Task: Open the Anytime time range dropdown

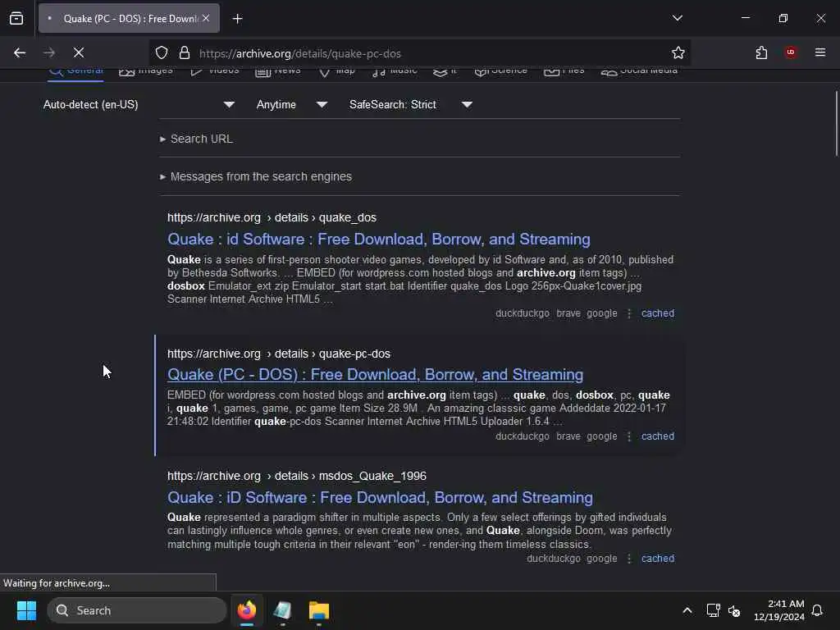Action: (x=291, y=104)
